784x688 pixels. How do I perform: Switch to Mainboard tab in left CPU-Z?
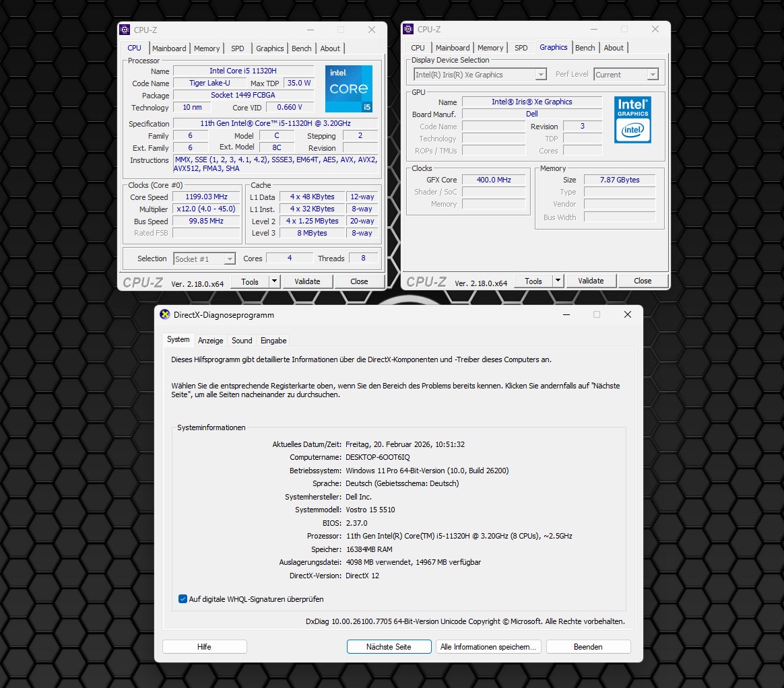pyautogui.click(x=169, y=48)
